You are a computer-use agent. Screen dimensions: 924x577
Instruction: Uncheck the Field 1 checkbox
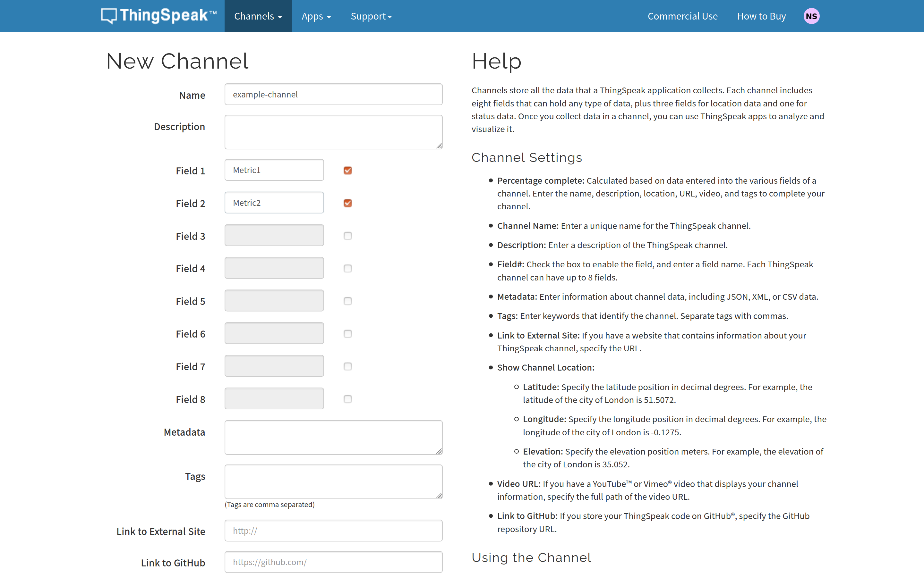point(347,170)
